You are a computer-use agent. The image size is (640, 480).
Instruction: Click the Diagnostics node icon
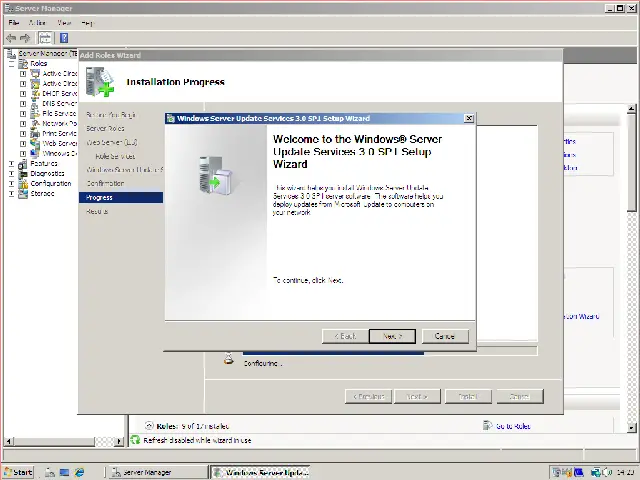[23, 173]
